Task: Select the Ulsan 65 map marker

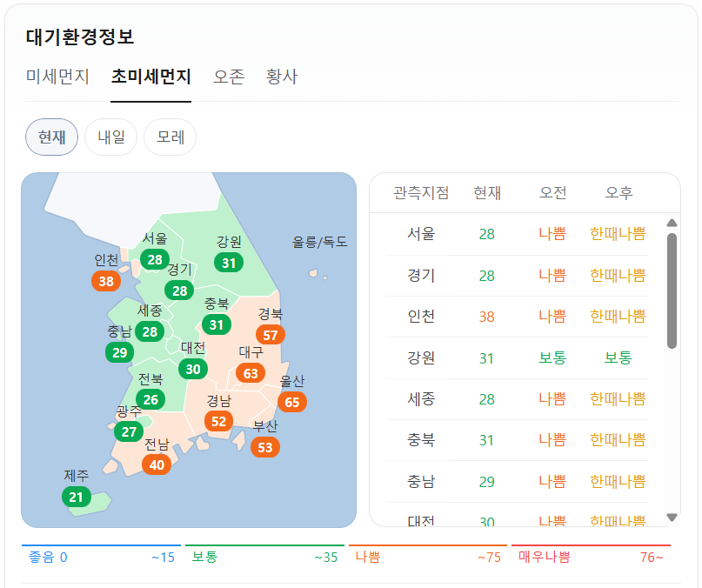Action: pyautogui.click(x=292, y=402)
